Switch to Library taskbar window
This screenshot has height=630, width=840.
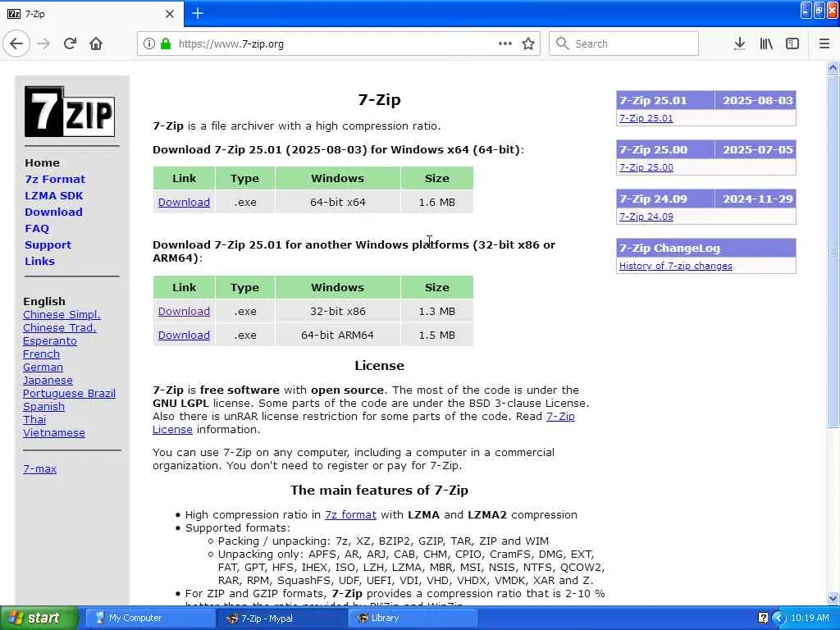(413, 619)
